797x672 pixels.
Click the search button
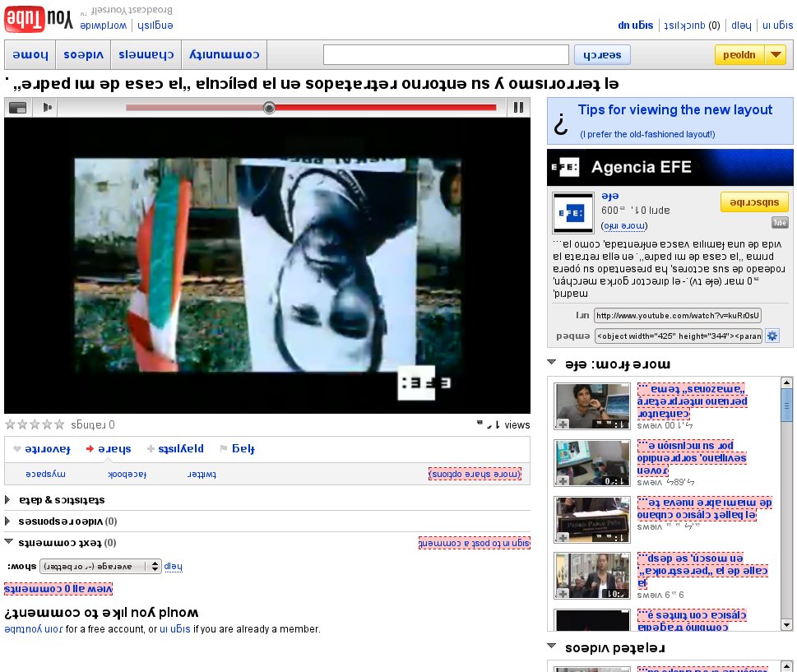tap(602, 54)
